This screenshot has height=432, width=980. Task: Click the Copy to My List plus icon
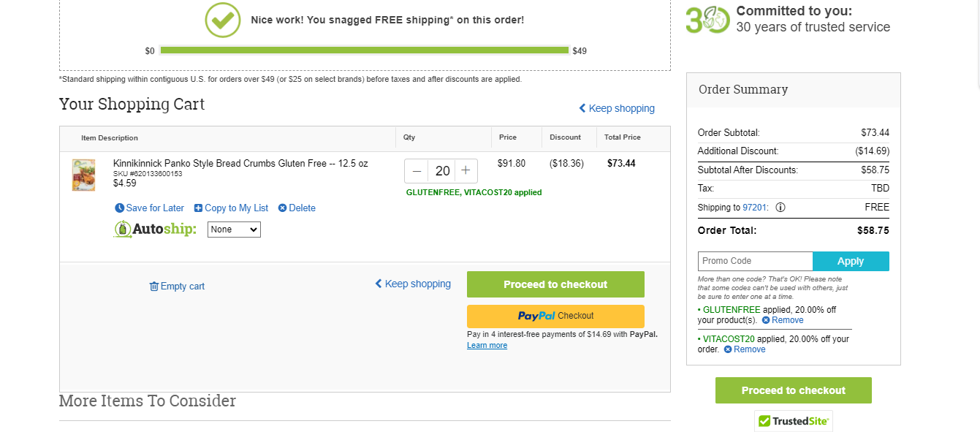198,208
